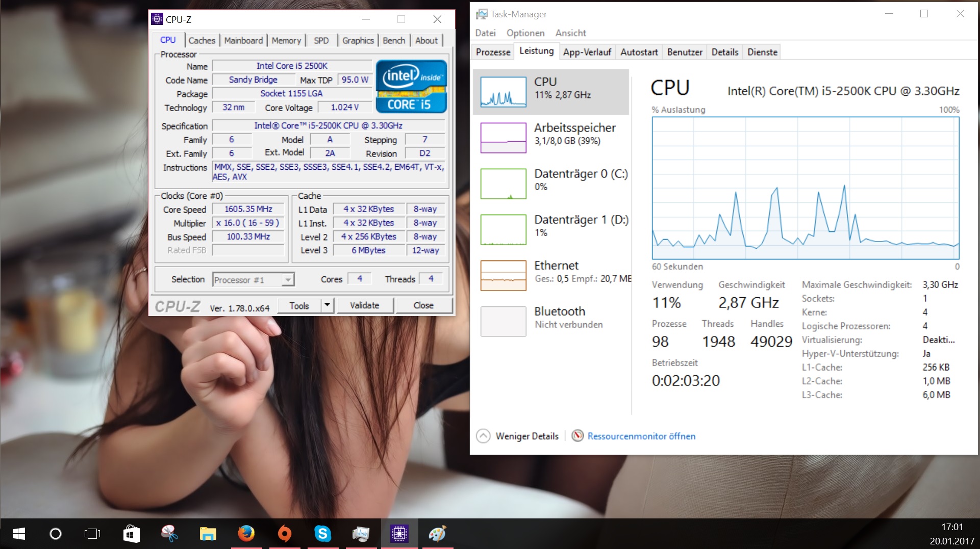Viewport: 980px width, 549px height.
Task: Switch to Firefox on the taskbar
Action: pos(246,534)
